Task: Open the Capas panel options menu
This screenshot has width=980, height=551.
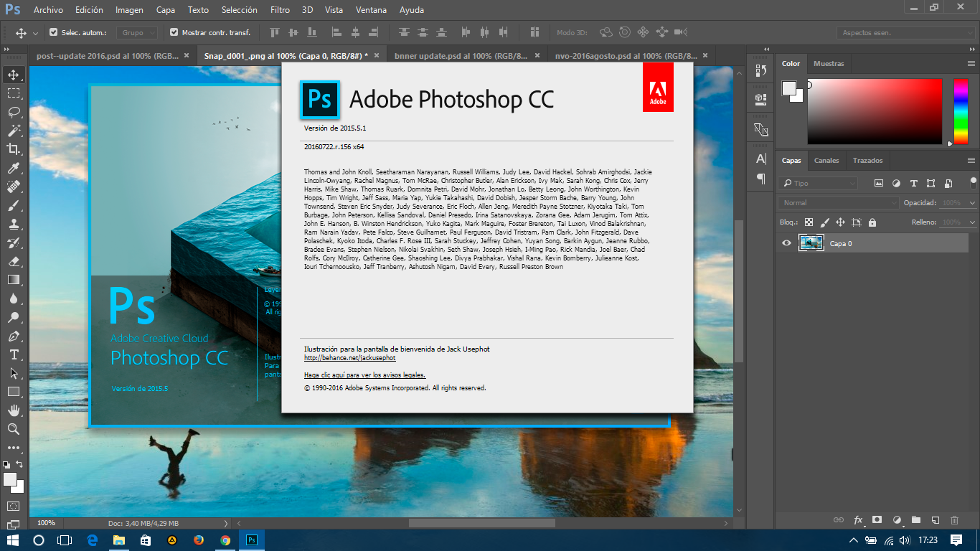Action: 971,161
